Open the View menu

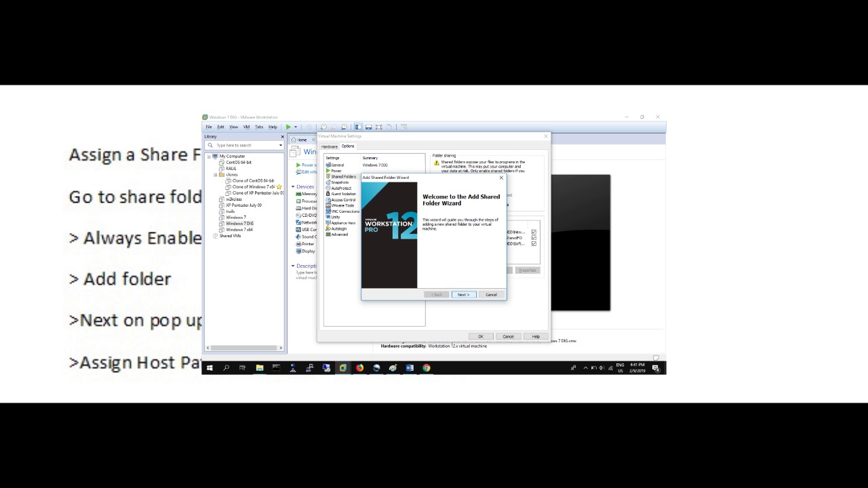(233, 127)
